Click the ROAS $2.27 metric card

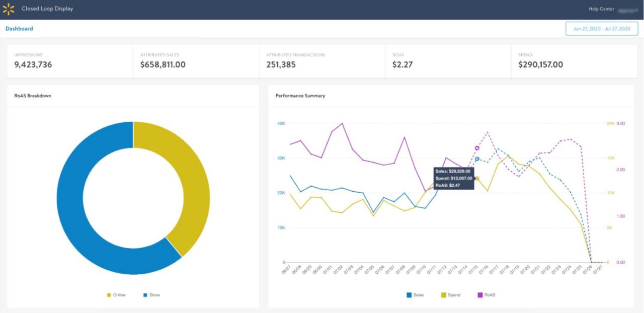448,61
